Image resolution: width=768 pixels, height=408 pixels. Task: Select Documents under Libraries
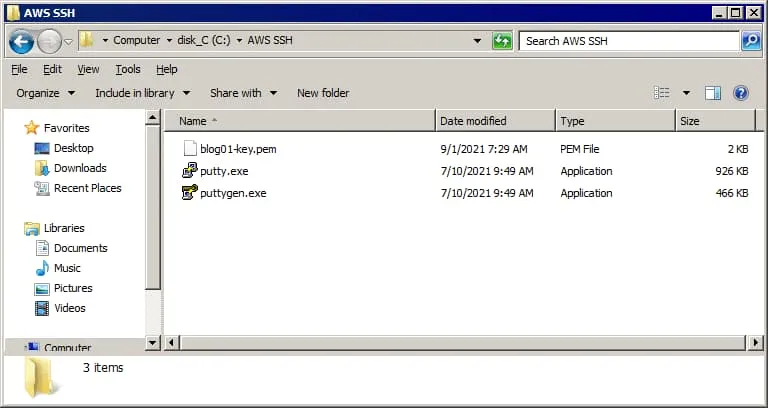[80, 248]
